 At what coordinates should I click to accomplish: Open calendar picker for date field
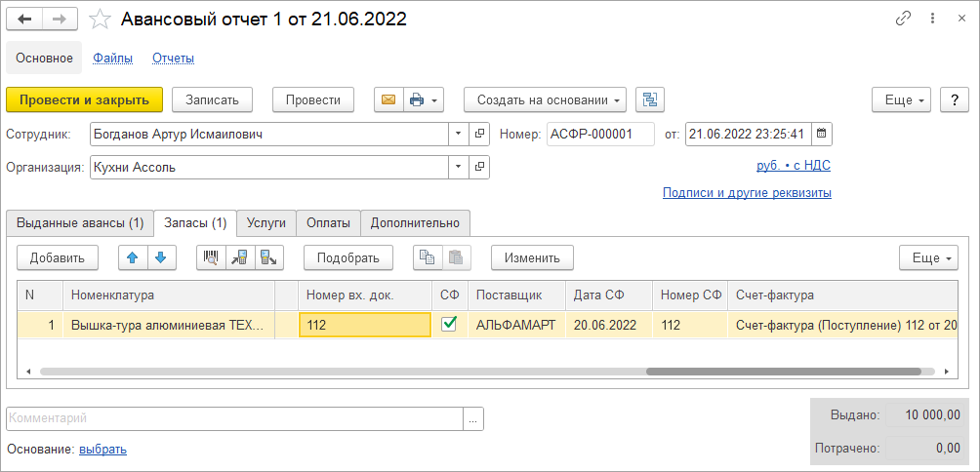tap(821, 134)
